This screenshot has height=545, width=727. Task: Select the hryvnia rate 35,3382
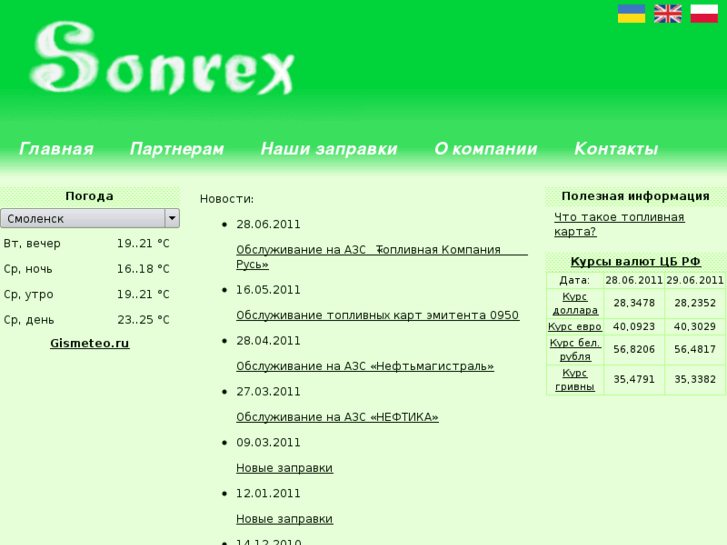coord(695,379)
